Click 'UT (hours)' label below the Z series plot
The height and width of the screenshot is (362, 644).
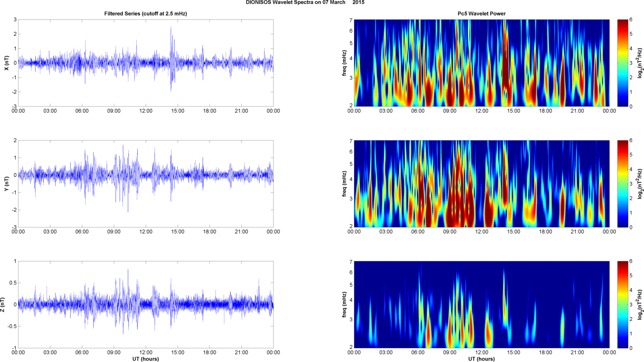tap(146, 359)
